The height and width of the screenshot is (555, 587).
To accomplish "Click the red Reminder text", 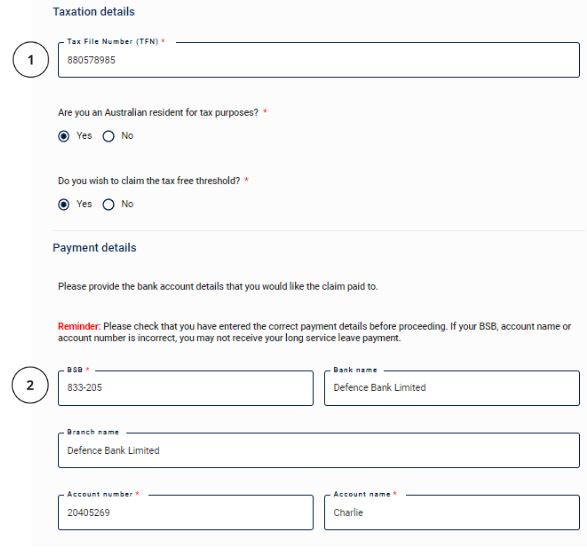I will (x=78, y=326).
